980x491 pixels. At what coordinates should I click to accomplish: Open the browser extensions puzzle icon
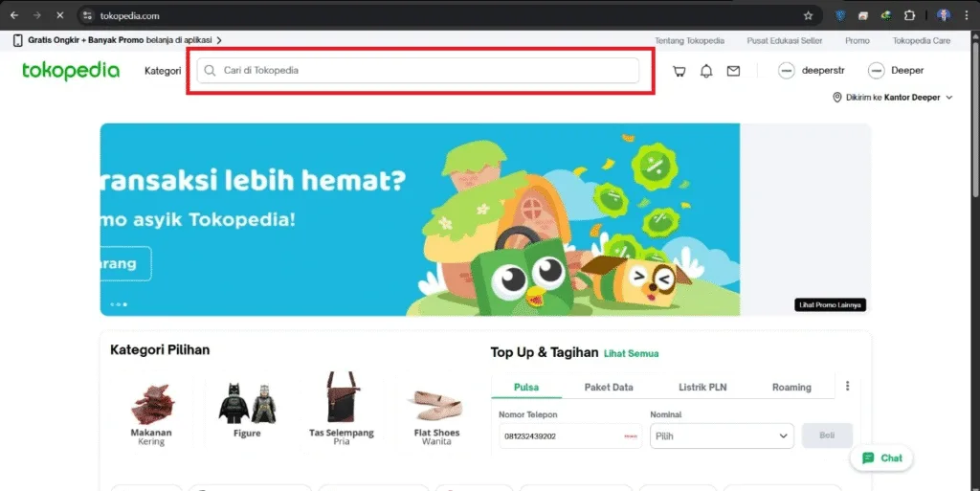(909, 15)
